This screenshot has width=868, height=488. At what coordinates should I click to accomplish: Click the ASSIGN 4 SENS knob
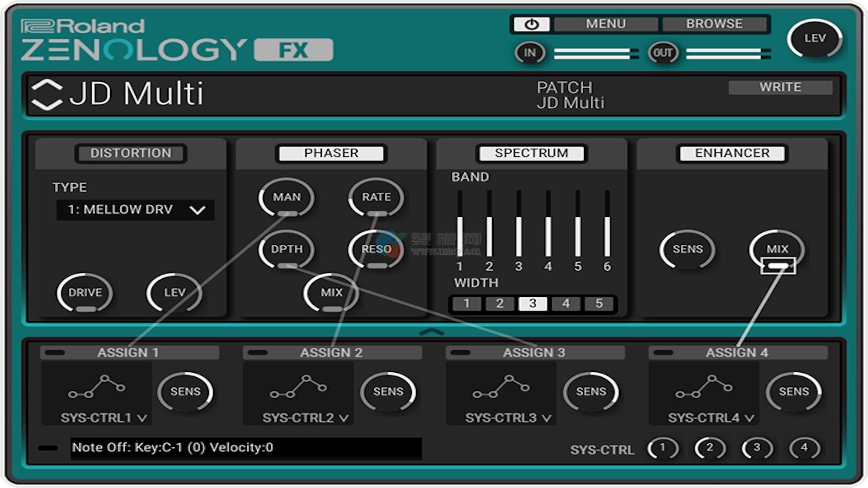794,392
